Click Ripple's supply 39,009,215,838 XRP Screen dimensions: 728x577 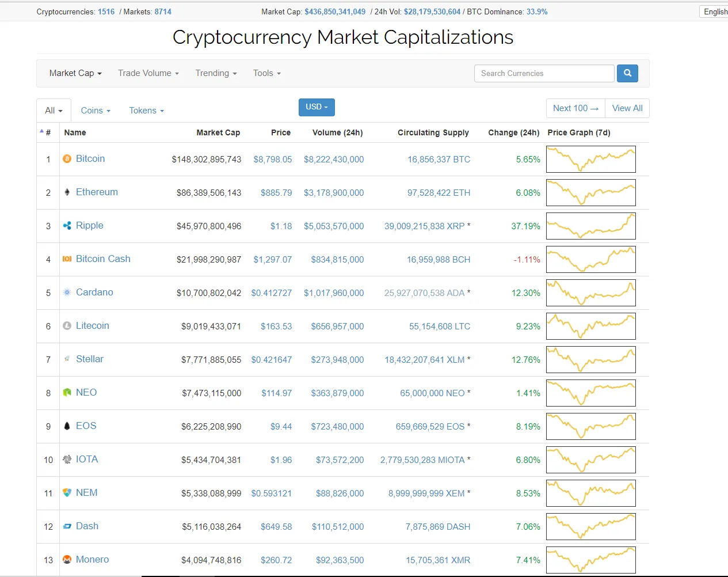[x=425, y=226]
